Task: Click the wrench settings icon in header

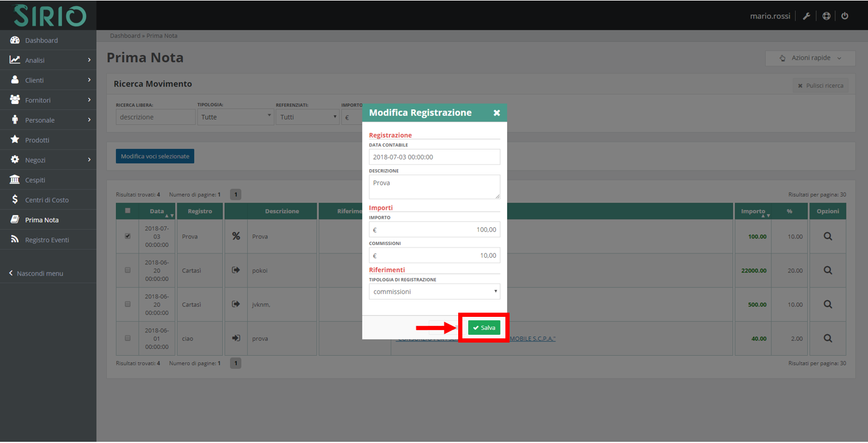Action: click(x=806, y=16)
